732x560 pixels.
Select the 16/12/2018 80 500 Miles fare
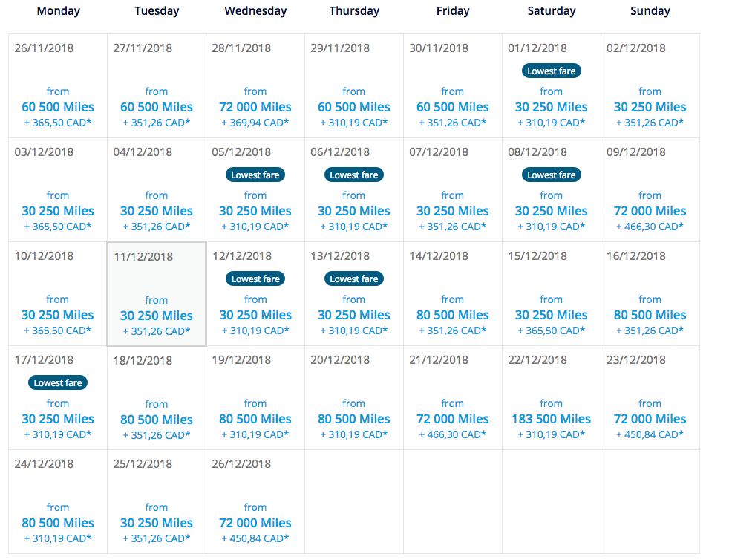point(650,315)
